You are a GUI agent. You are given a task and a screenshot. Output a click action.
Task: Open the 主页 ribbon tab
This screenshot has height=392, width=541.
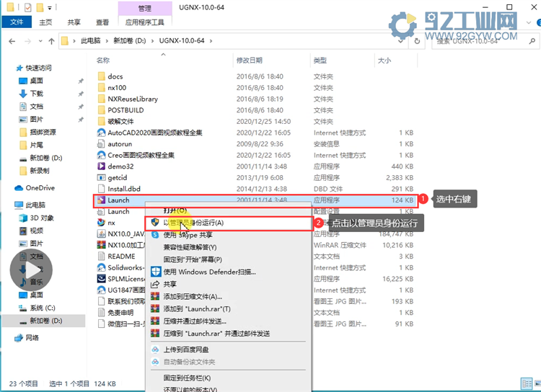click(45, 22)
